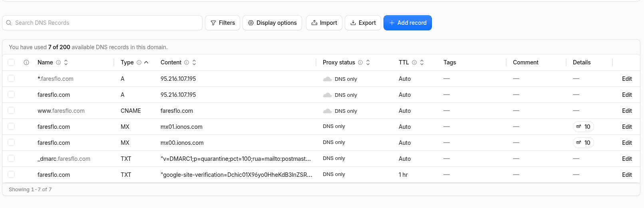Screen dimensions: 644x208
Task: Click the grey cloud icon for *.faresflo.com
Action: pos(327,79)
